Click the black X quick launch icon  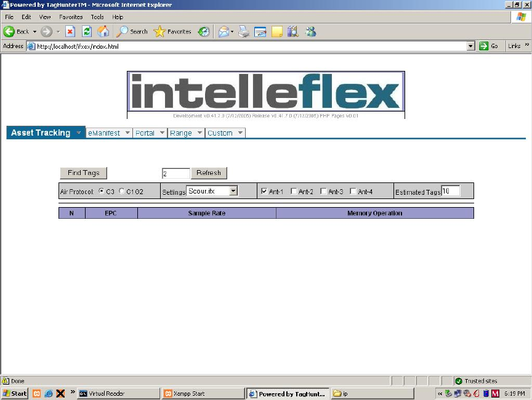click(x=60, y=393)
